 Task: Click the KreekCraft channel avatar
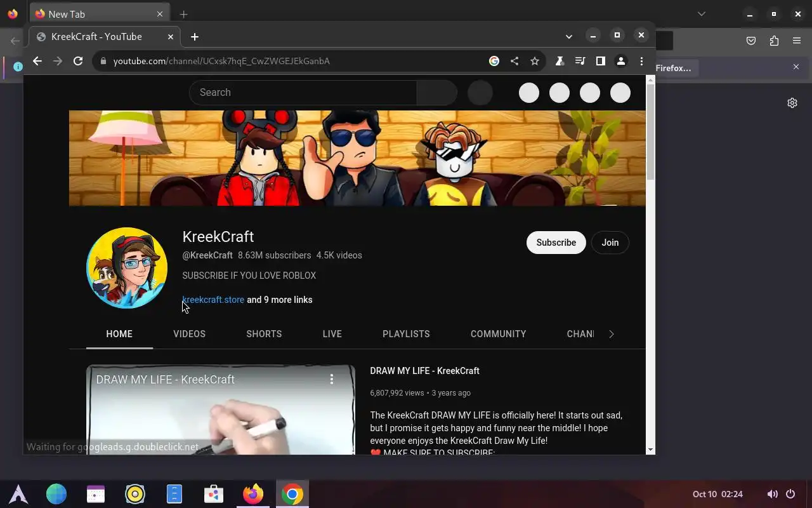[x=127, y=268]
